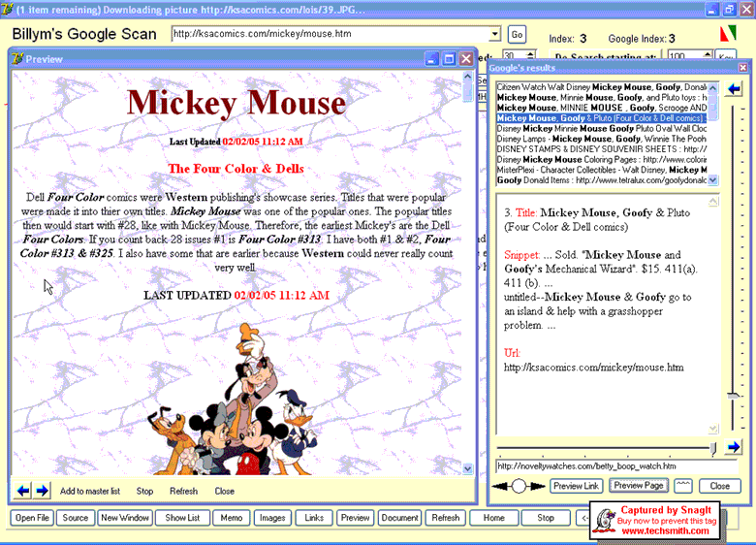756x545 pixels.
Task: Click back arrow in Preview window
Action: pyautogui.click(x=22, y=491)
